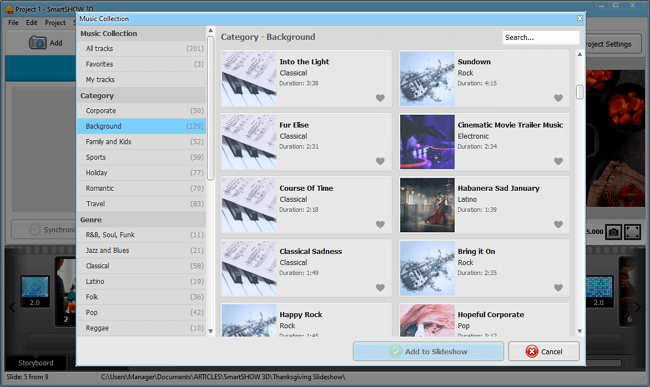Open My tracks
The height and width of the screenshot is (387, 650).
pyautogui.click(x=141, y=80)
